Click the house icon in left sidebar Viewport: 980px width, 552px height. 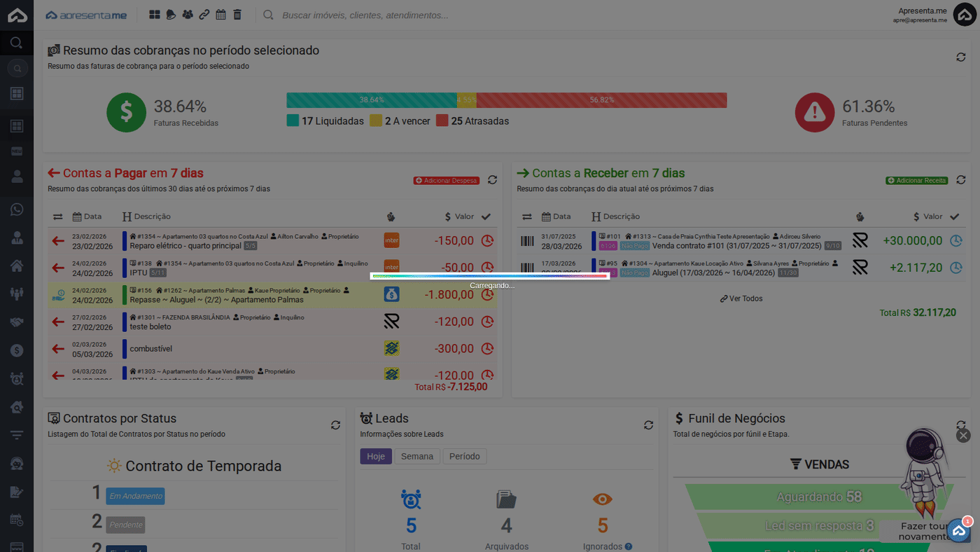tap(17, 265)
